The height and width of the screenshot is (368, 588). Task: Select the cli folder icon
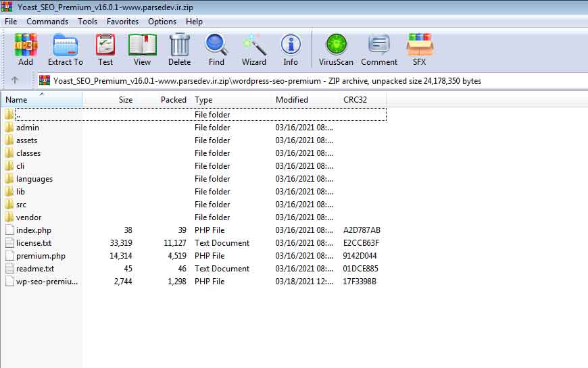pyautogui.click(x=9, y=165)
